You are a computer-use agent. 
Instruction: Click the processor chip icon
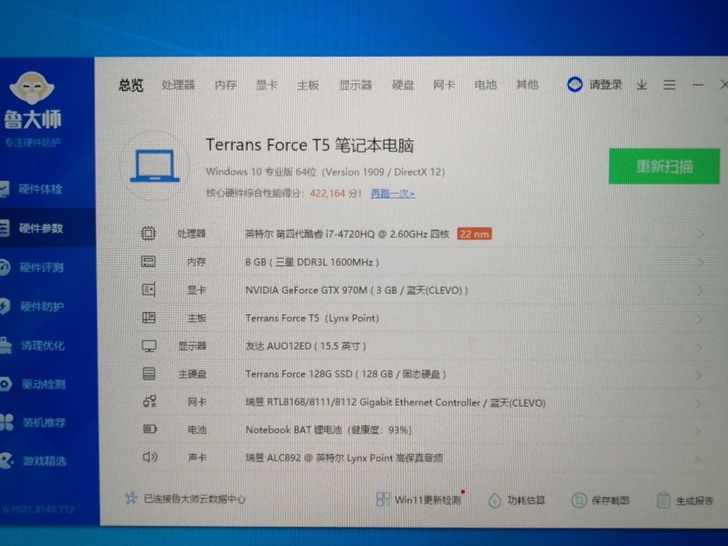coord(149,233)
